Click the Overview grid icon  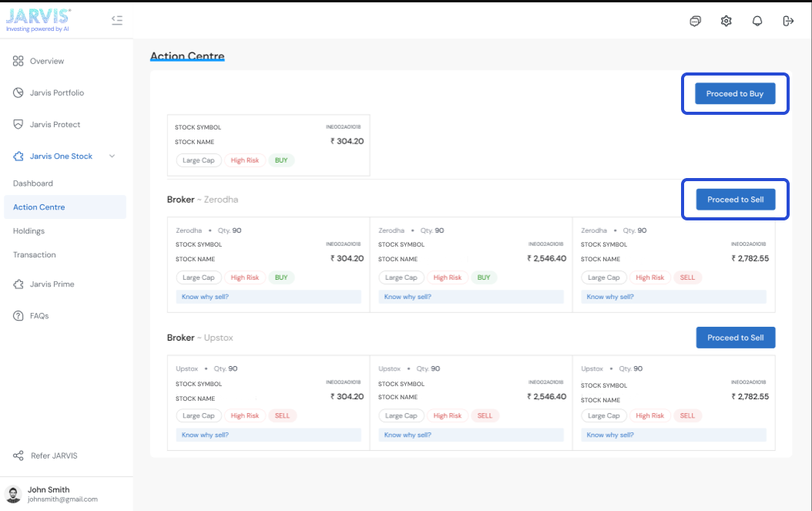[x=18, y=61]
